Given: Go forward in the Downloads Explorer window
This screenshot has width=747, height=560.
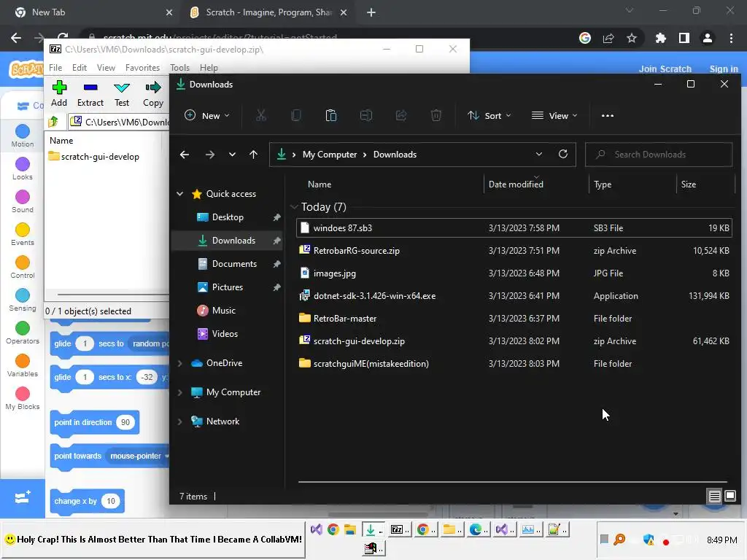Looking at the screenshot, I should (209, 155).
